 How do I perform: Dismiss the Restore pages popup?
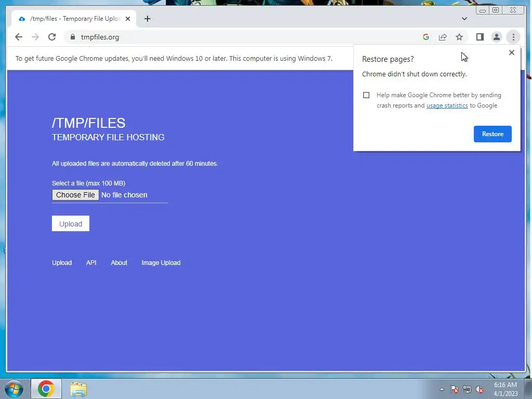tap(512, 52)
